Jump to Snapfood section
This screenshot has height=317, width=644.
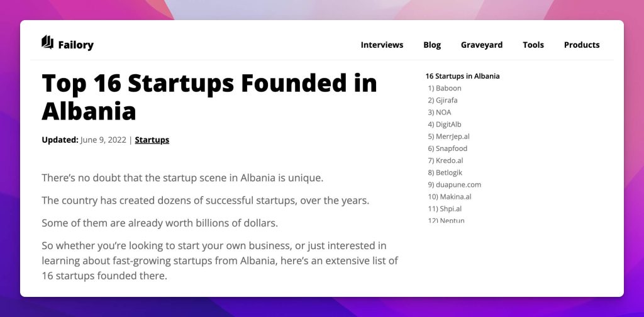tap(447, 148)
